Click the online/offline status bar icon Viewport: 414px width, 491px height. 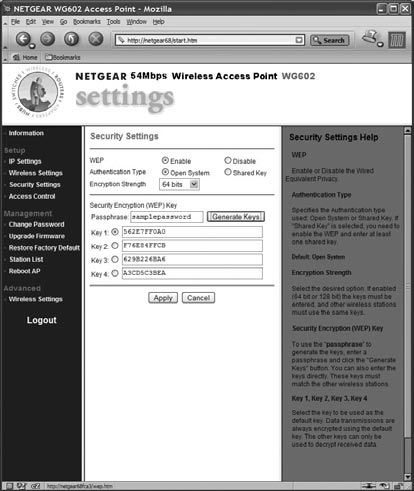tap(369, 486)
